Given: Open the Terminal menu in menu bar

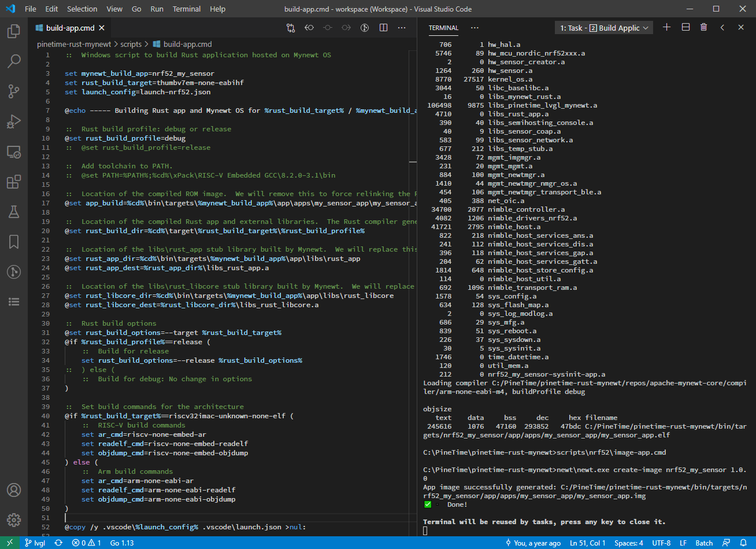Looking at the screenshot, I should click(x=187, y=9).
